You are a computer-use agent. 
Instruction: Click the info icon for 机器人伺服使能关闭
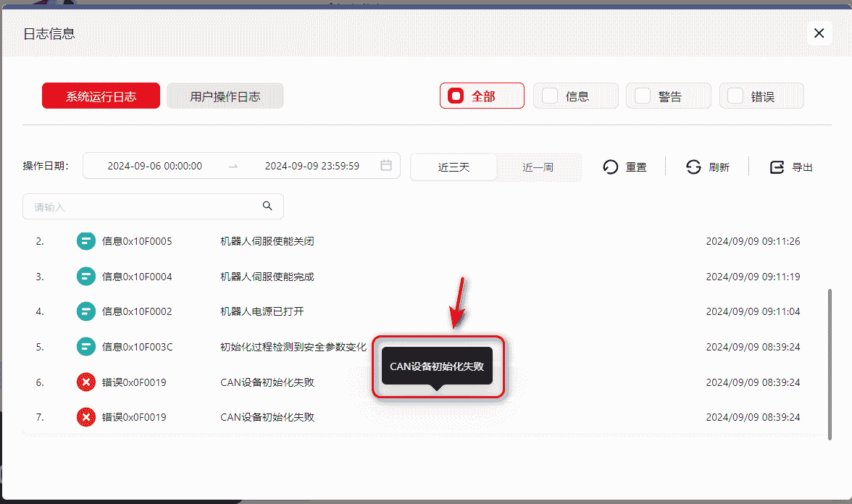[86, 241]
